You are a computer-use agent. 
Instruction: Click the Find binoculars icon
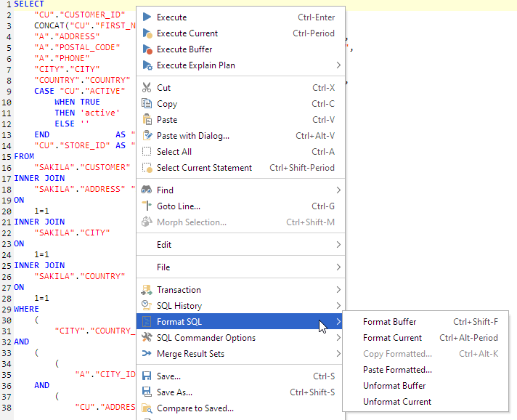point(147,190)
